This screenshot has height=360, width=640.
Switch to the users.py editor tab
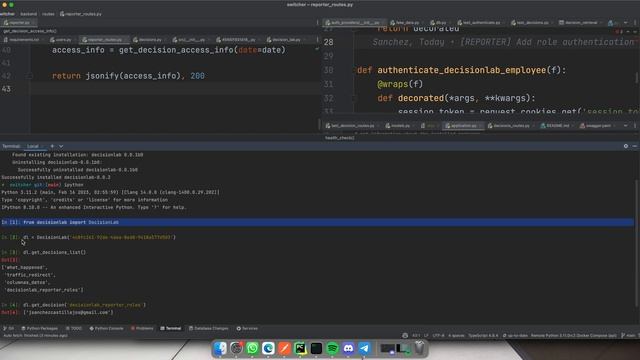(62, 40)
